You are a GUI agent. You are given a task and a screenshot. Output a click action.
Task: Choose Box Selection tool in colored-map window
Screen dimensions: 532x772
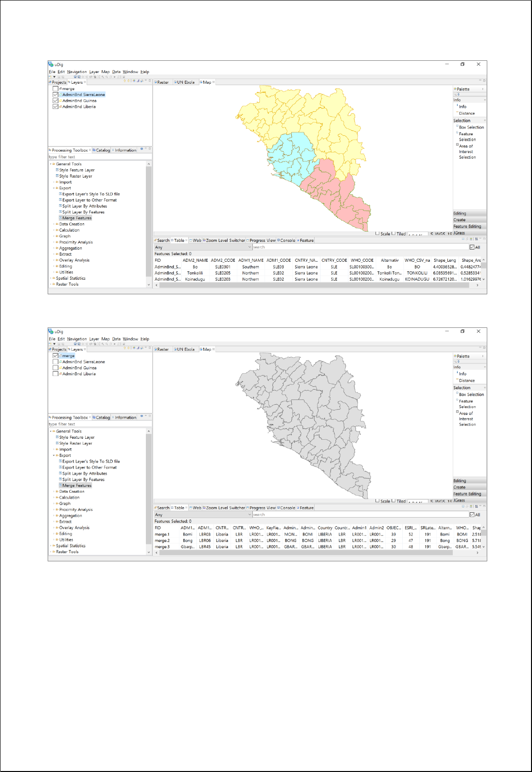pos(471,127)
